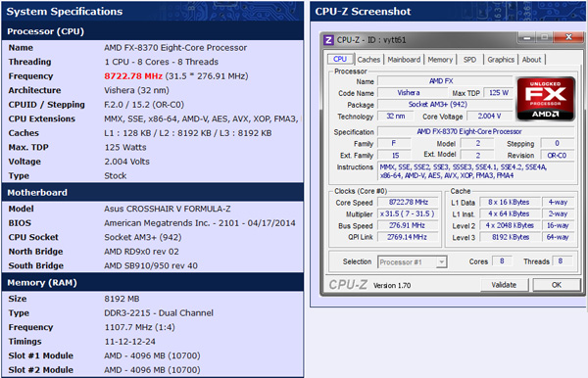
Task: Click the OK button in CPU-Z
Action: [557, 285]
